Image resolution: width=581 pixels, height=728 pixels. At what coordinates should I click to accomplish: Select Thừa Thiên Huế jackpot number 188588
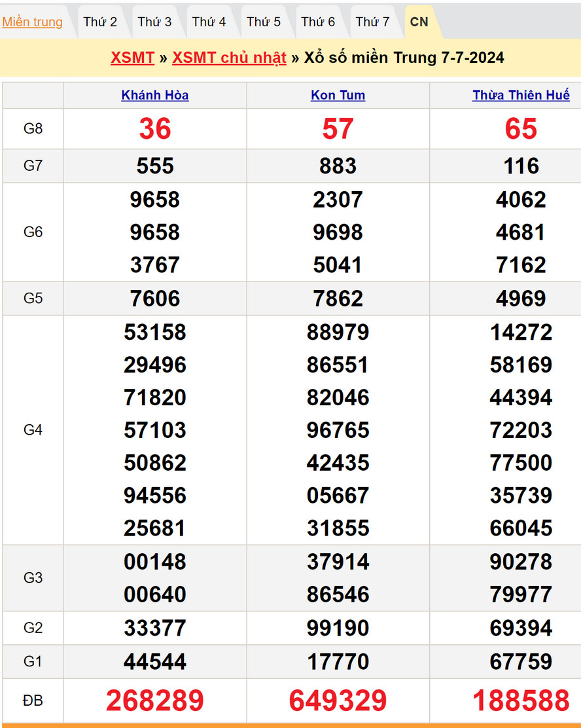(521, 701)
